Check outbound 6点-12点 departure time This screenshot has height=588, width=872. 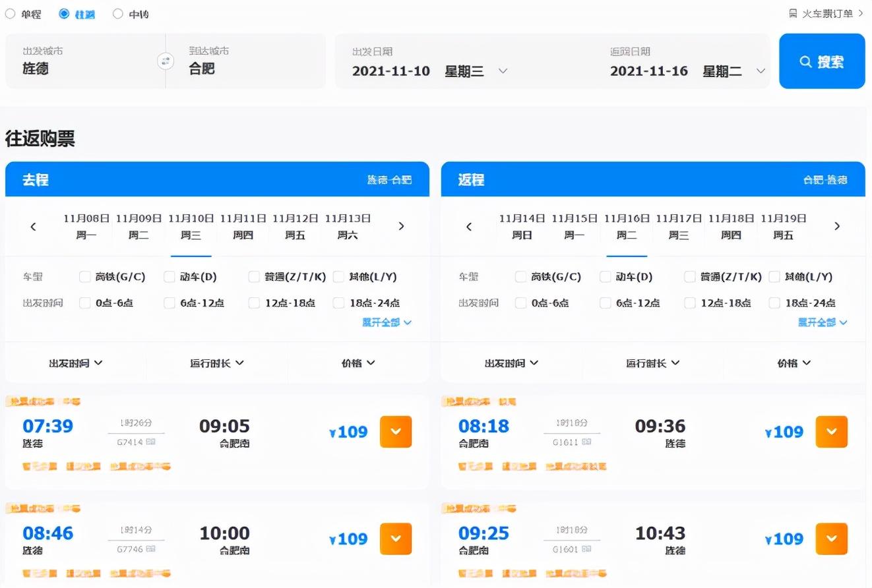click(170, 303)
